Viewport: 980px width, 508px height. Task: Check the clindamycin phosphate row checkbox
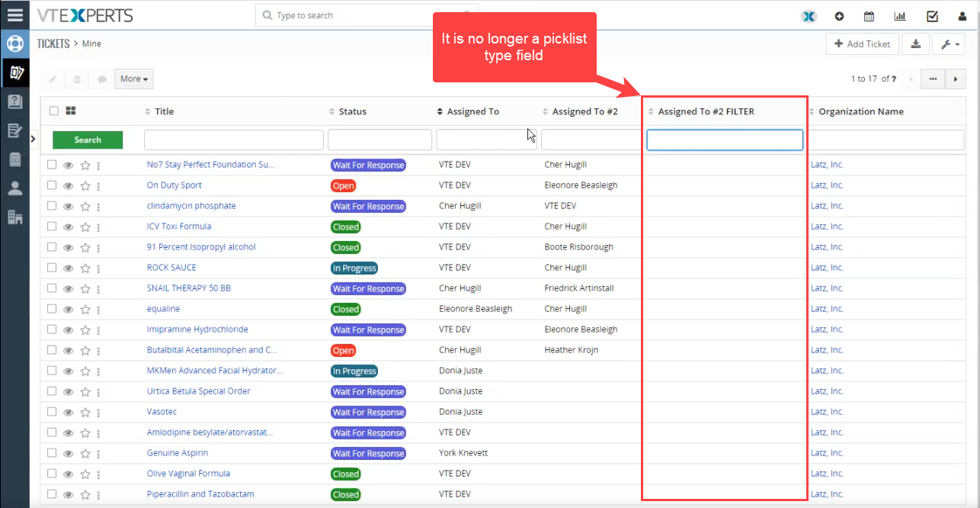tap(52, 206)
